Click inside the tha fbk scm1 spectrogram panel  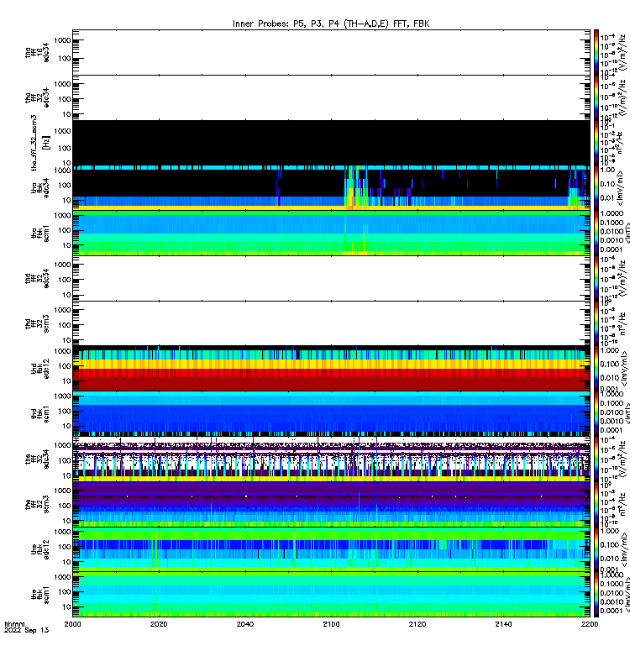click(331, 234)
